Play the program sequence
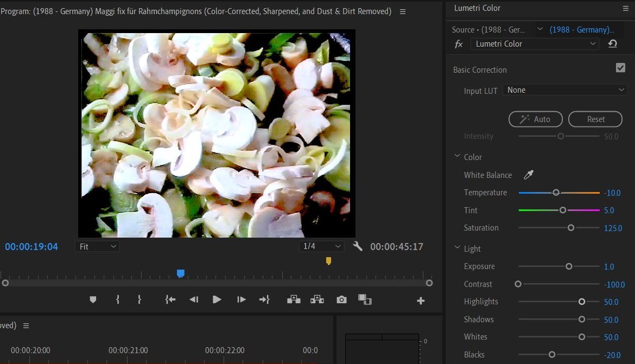This screenshot has width=635, height=364. tap(217, 299)
